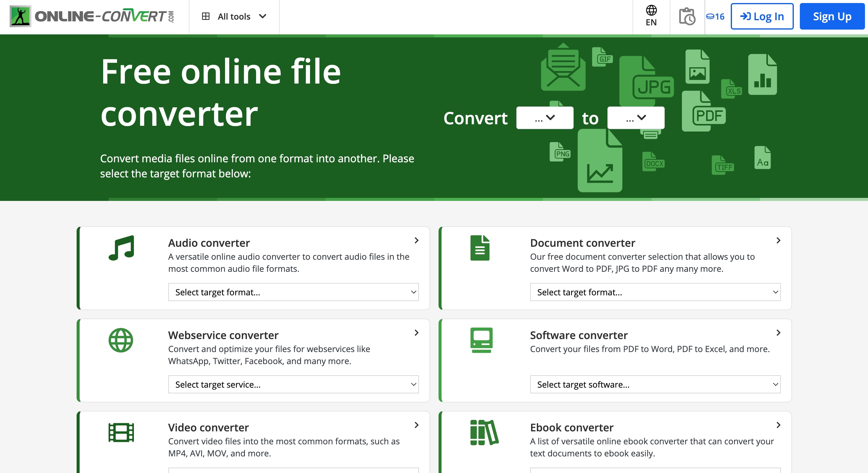Click the DOCX file icon in banner
The width and height of the screenshot is (868, 473).
(x=653, y=161)
